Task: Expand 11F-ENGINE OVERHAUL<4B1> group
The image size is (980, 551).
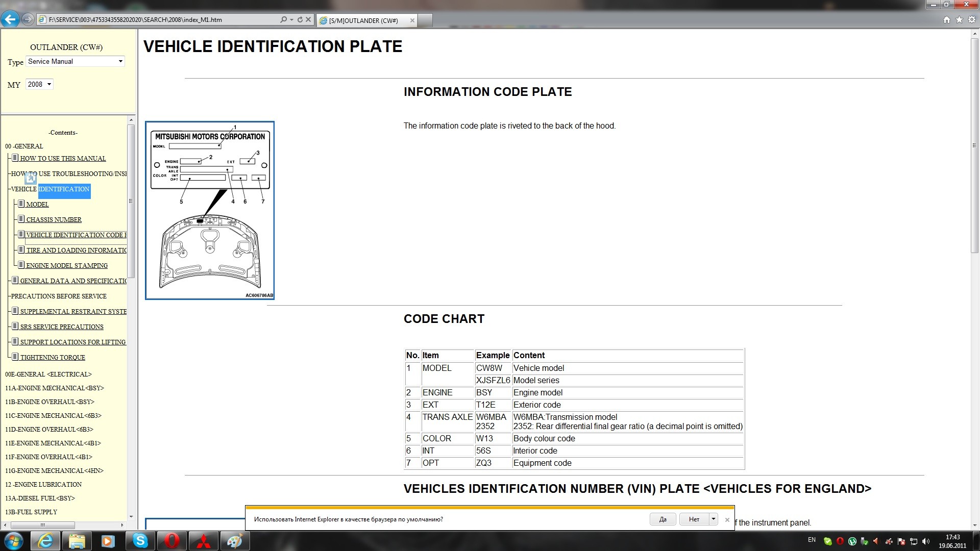Action: click(x=48, y=457)
